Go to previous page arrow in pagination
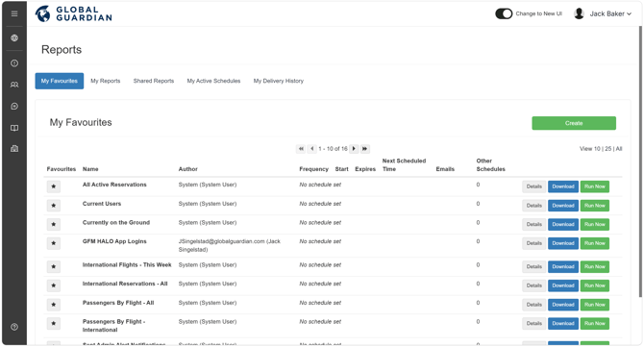This screenshot has height=347, width=644. 311,149
